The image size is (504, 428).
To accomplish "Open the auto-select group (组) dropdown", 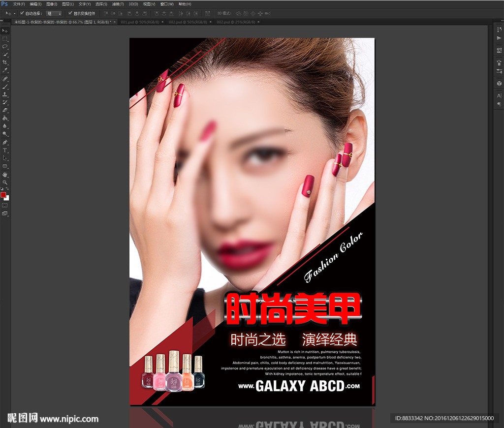I will click(x=54, y=13).
